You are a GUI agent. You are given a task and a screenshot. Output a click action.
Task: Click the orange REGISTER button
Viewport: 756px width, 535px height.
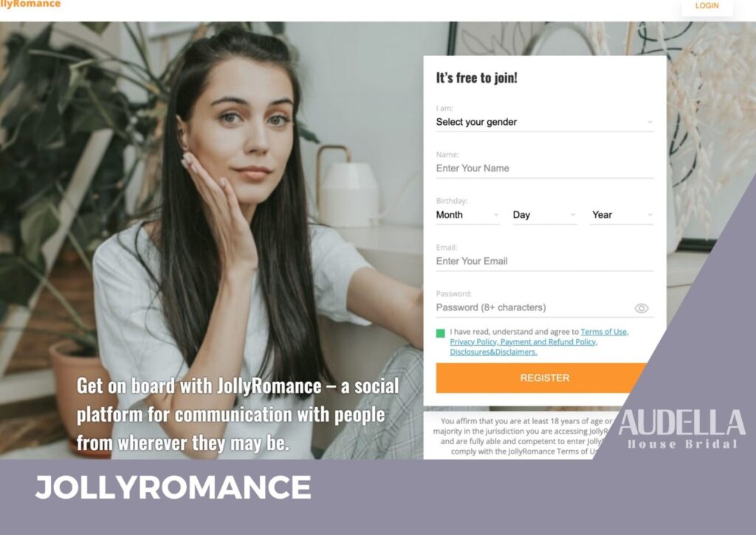[x=544, y=378]
